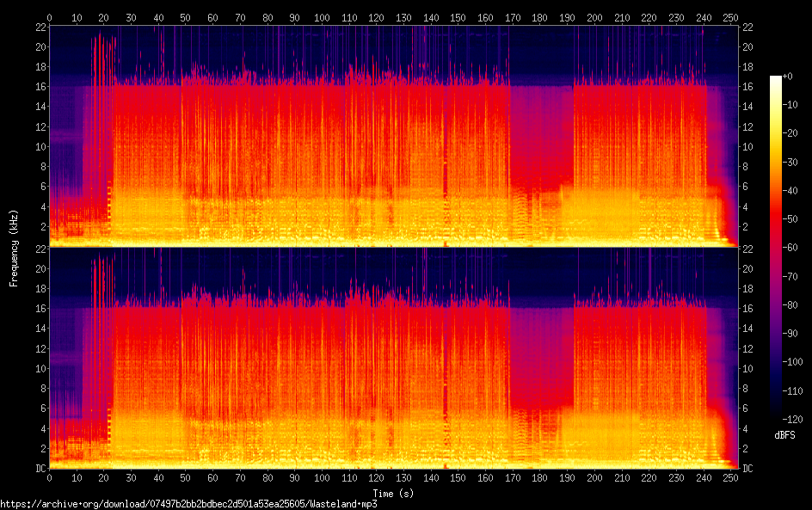Click the DC label on the right axis
Screen dimensions: 812x510
(747, 469)
